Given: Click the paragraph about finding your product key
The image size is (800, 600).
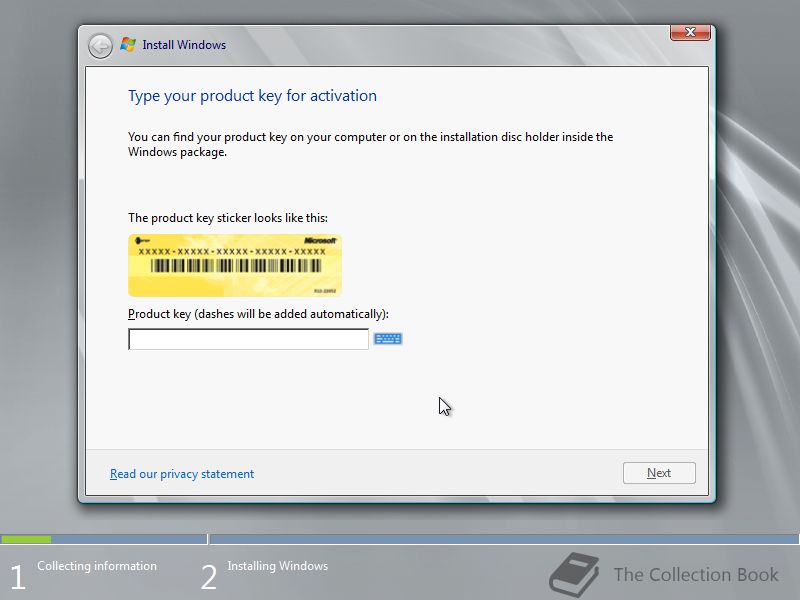Looking at the screenshot, I should click(370, 144).
